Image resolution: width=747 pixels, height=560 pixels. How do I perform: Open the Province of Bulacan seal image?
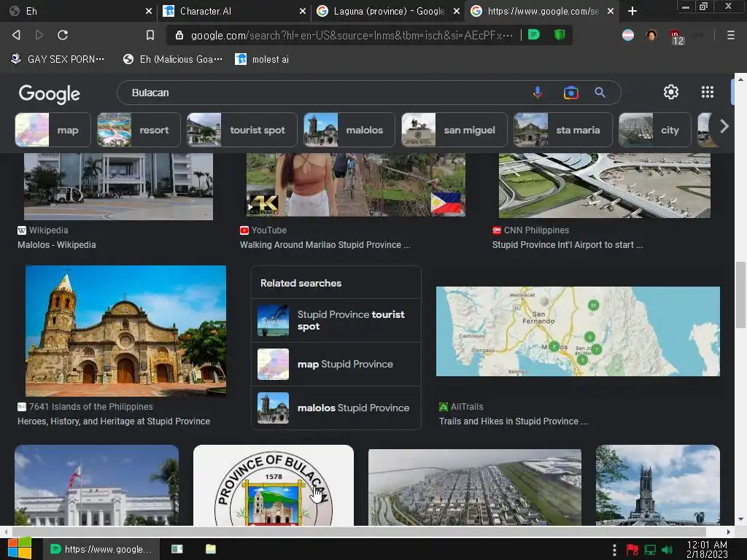point(274,485)
